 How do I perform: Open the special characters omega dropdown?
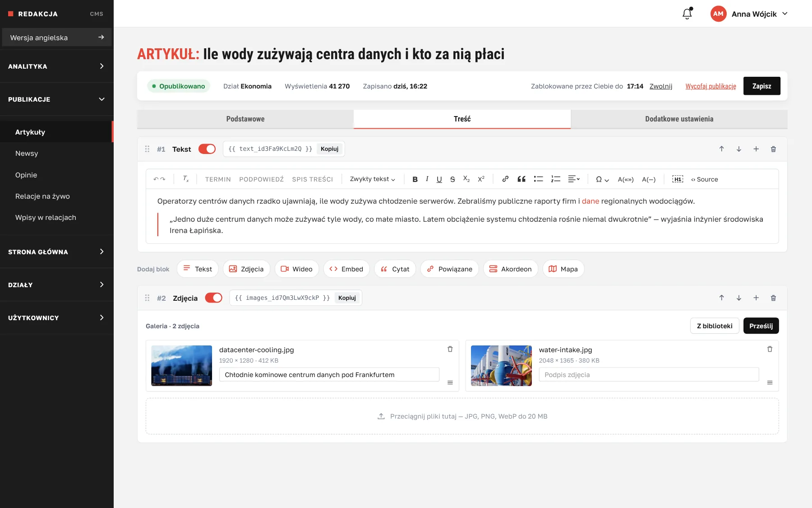coord(602,179)
